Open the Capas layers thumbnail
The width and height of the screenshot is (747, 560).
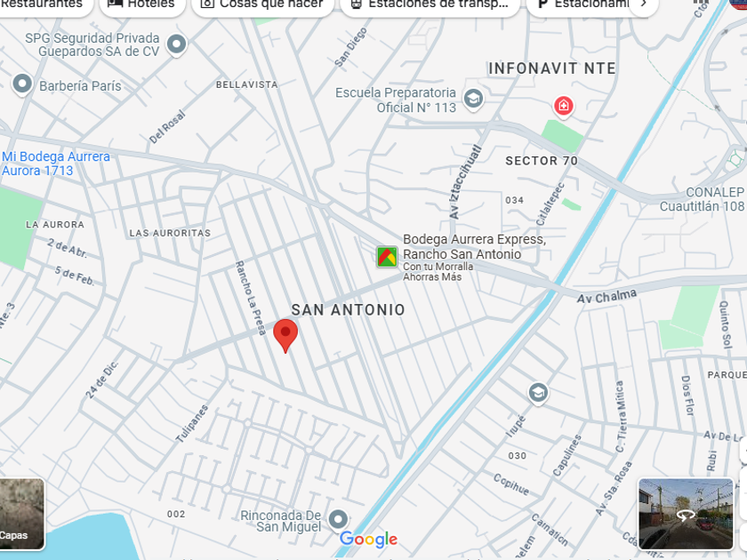tap(22, 515)
